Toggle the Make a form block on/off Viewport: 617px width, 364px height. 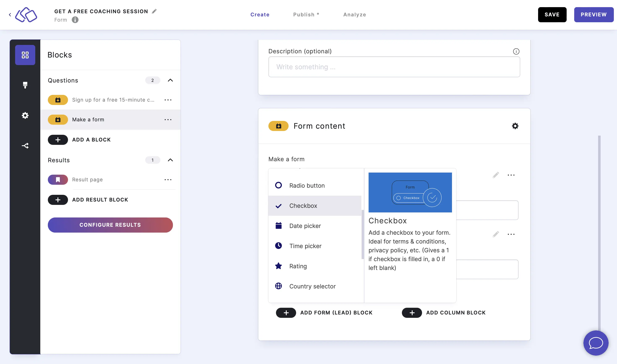(x=58, y=120)
